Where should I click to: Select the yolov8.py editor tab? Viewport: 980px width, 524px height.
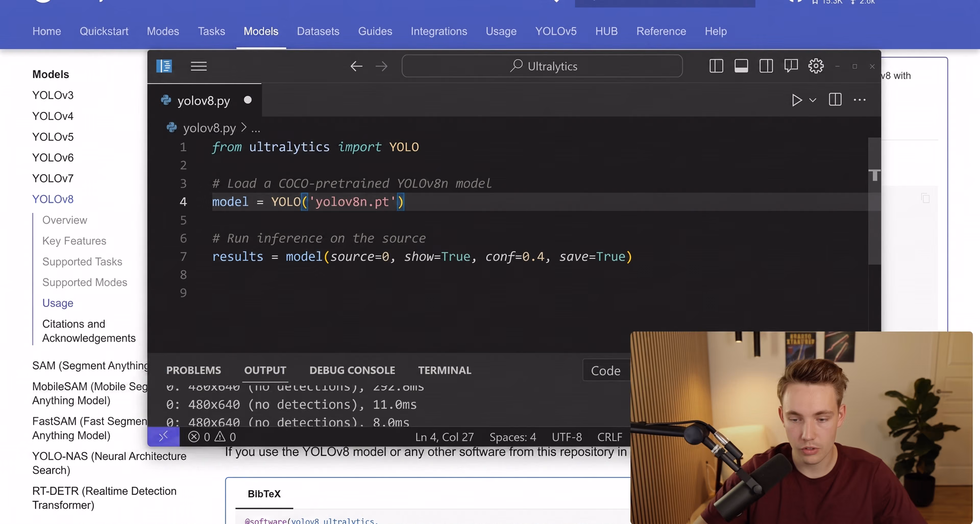tap(204, 101)
